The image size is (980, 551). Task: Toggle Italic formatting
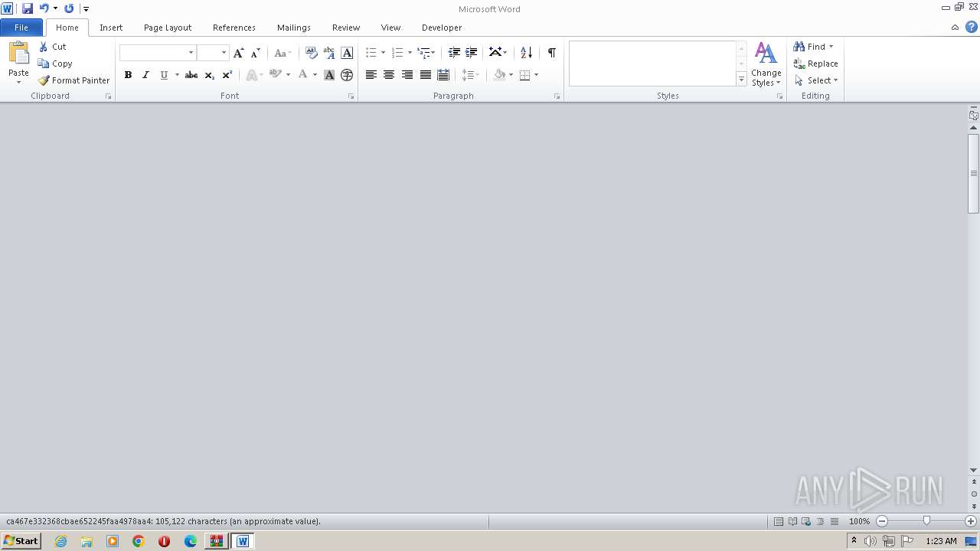(145, 75)
